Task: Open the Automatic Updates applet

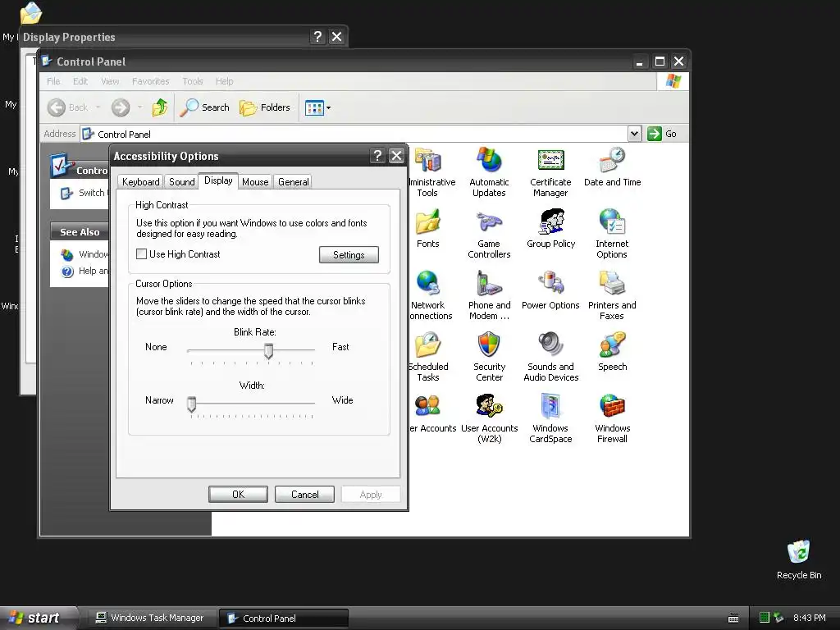Action: point(489,172)
